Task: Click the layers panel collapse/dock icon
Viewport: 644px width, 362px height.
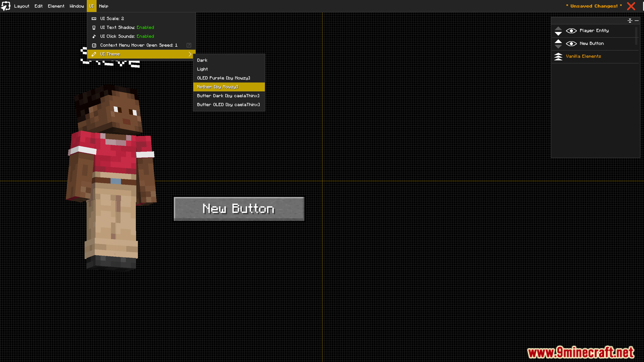Action: (630, 21)
